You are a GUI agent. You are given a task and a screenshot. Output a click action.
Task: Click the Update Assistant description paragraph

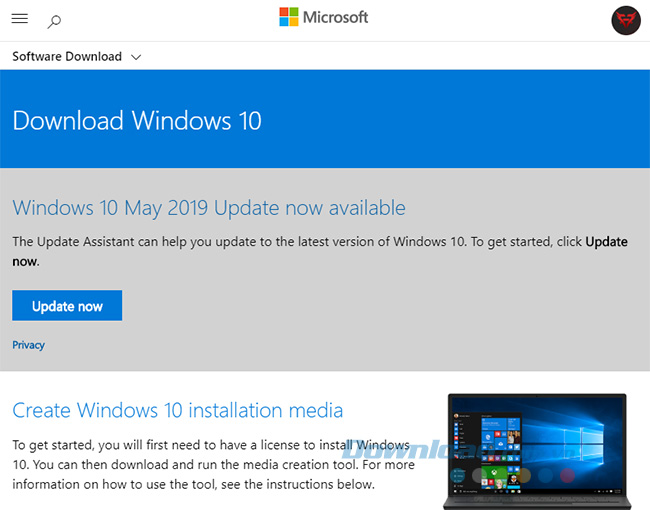(x=320, y=251)
